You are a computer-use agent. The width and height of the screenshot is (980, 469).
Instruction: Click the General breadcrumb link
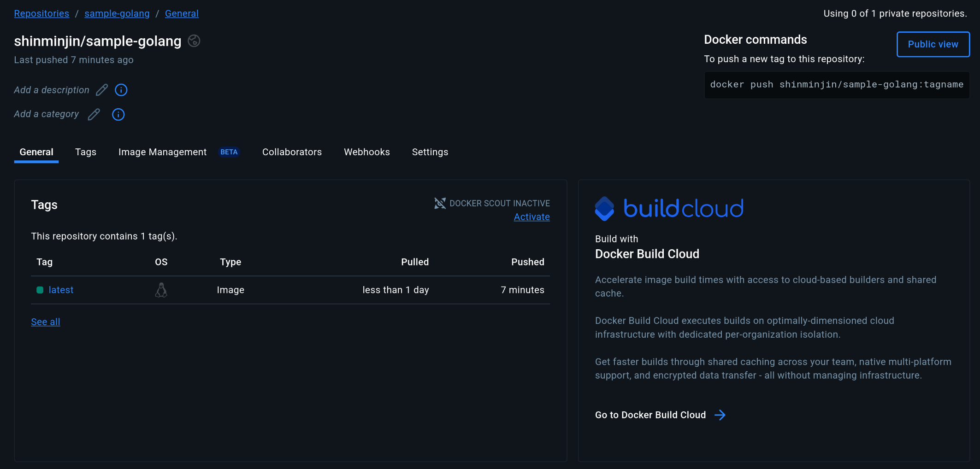(x=182, y=13)
